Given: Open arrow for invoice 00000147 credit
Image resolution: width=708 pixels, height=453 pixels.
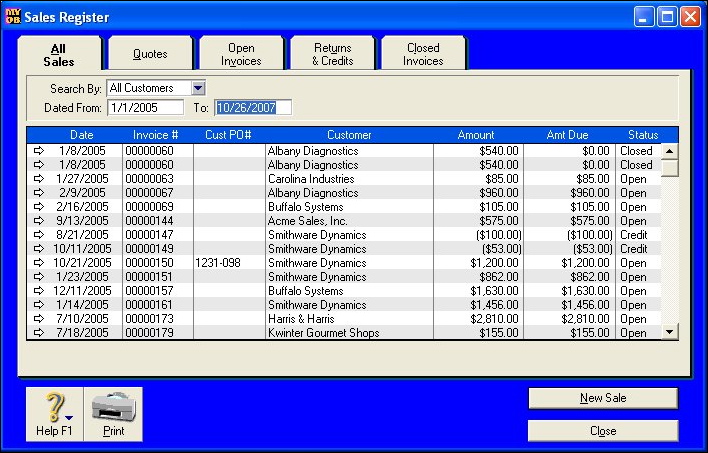Looking at the screenshot, I should point(39,234).
